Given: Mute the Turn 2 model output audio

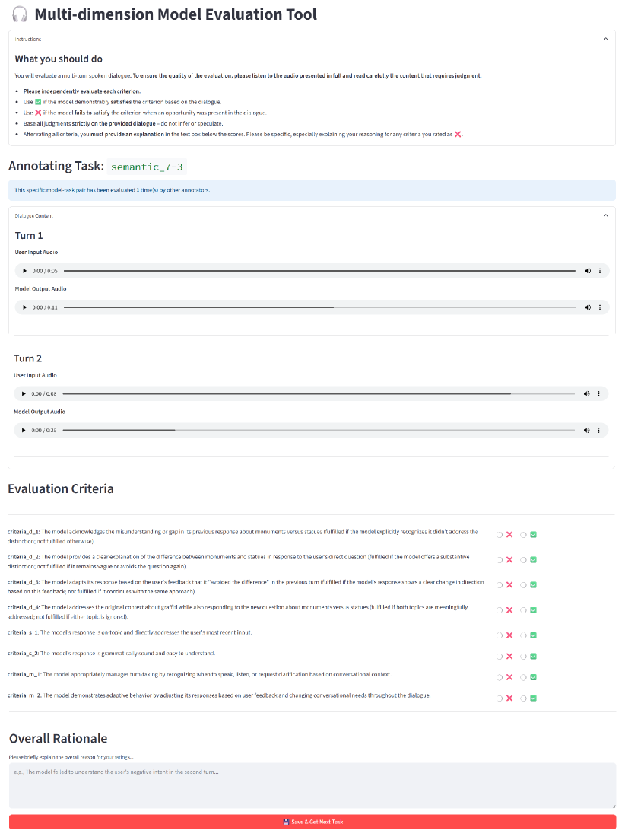Looking at the screenshot, I should [586, 430].
